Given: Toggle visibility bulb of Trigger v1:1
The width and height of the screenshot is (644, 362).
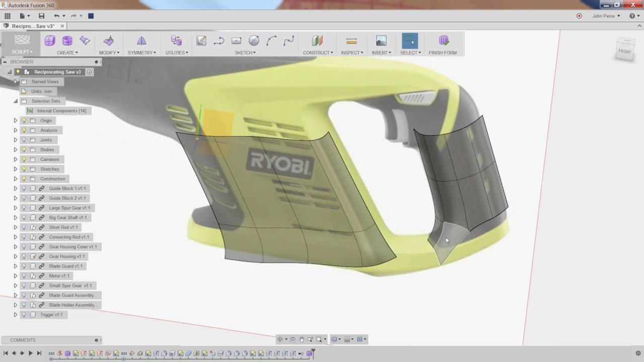Looking at the screenshot, I should (x=24, y=315).
